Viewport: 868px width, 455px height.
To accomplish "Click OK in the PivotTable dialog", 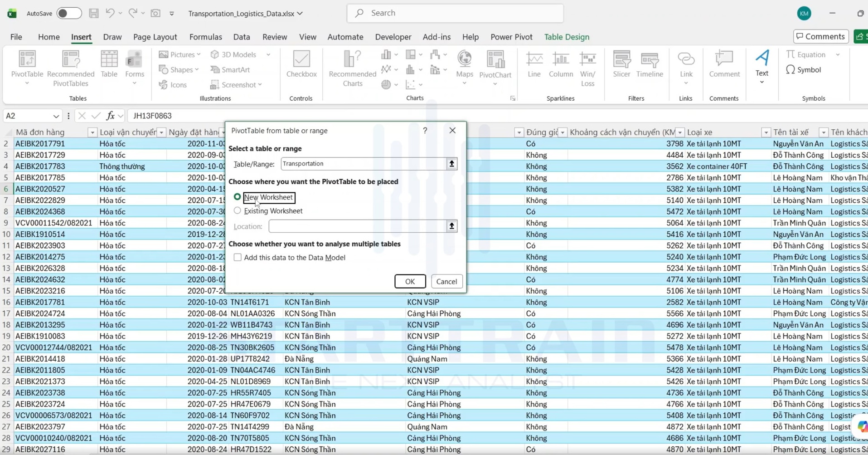I will click(x=410, y=281).
